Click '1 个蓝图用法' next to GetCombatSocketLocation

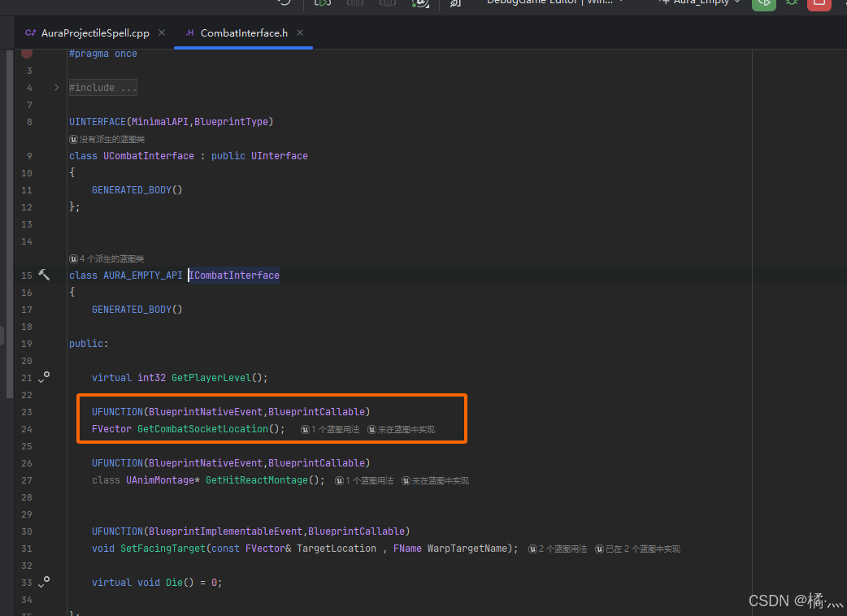330,429
